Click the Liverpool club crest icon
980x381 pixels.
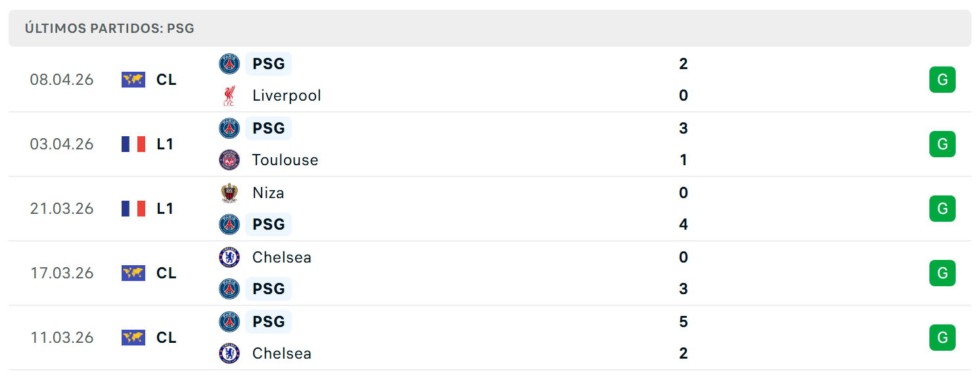[229, 95]
